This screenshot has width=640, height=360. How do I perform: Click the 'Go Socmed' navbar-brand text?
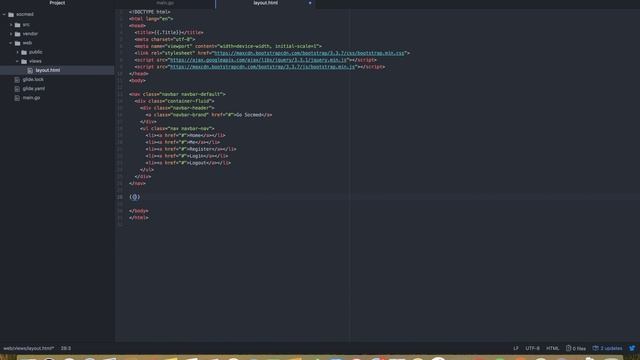point(248,115)
